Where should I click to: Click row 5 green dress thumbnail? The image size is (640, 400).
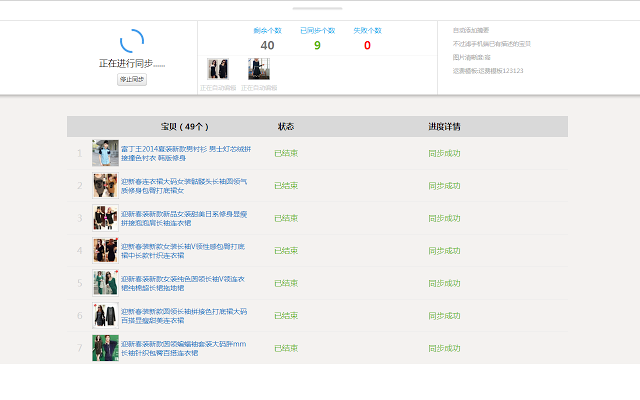[x=105, y=283]
